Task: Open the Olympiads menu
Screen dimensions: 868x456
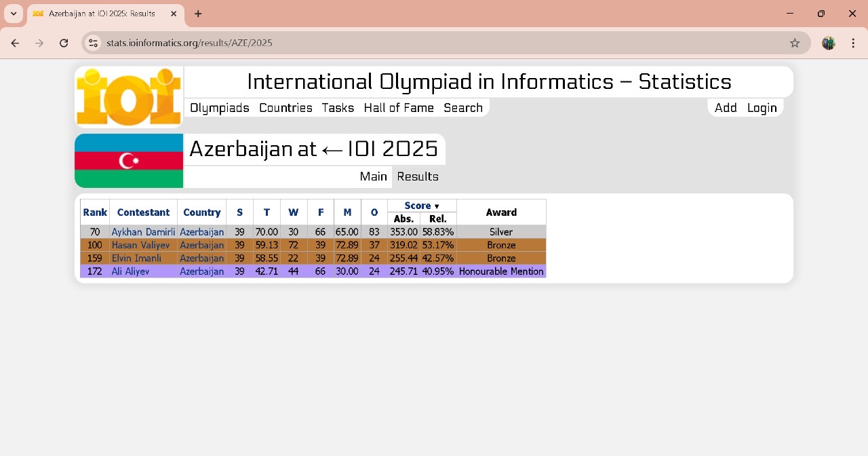Action: (x=220, y=108)
